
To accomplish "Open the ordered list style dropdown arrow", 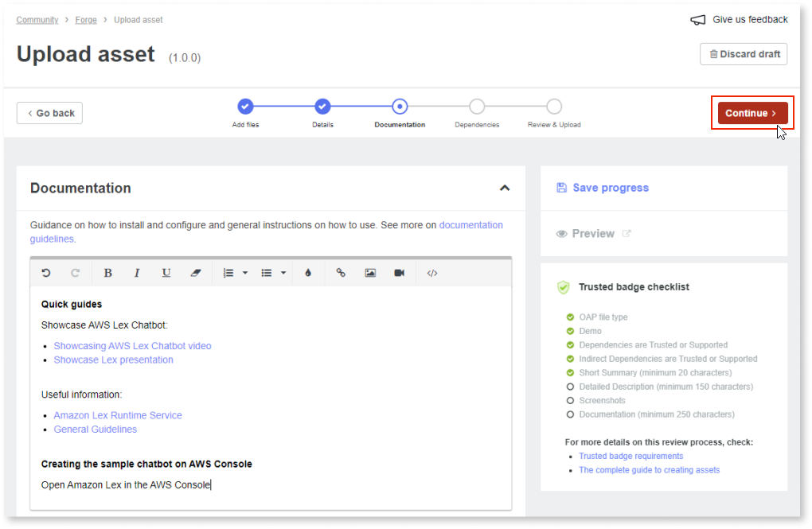I will point(245,273).
